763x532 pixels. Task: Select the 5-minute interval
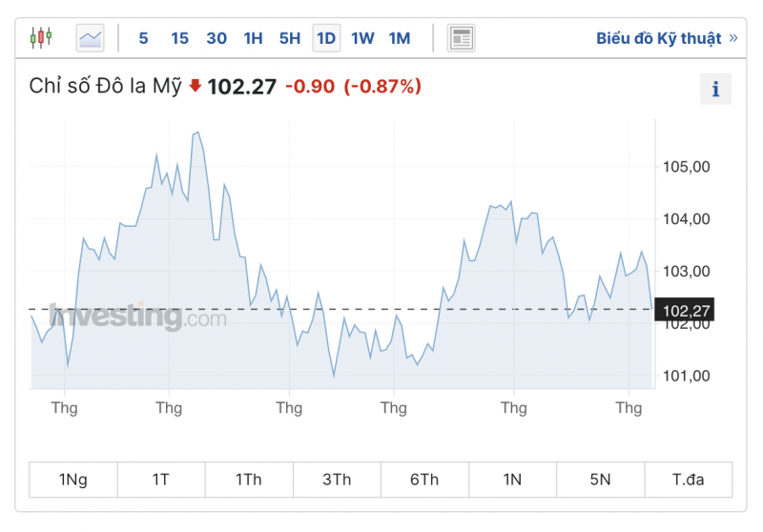pos(143,38)
